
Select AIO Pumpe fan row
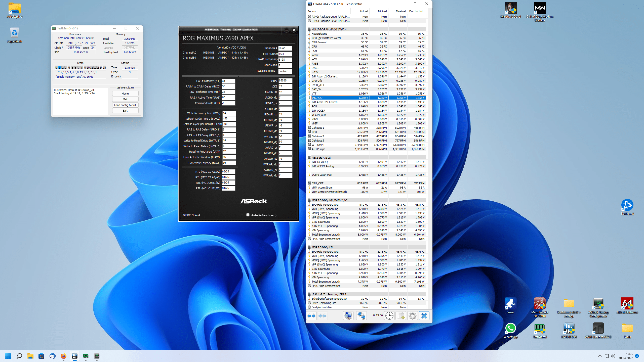click(x=367, y=149)
